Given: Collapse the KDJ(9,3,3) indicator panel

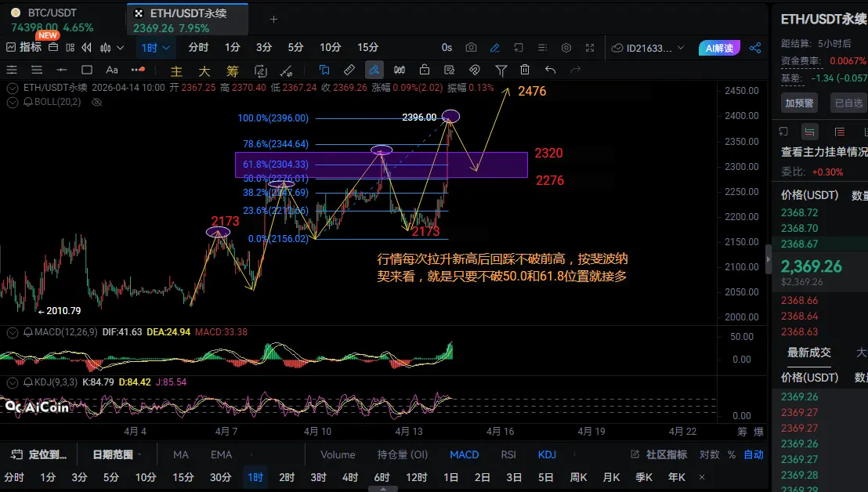Looking at the screenshot, I should pyautogui.click(x=13, y=382).
